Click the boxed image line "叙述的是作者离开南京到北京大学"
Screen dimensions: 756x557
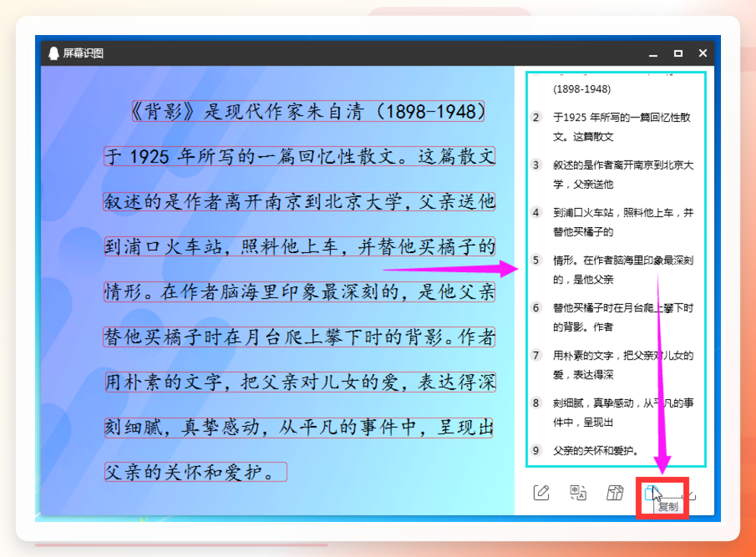pos(300,202)
